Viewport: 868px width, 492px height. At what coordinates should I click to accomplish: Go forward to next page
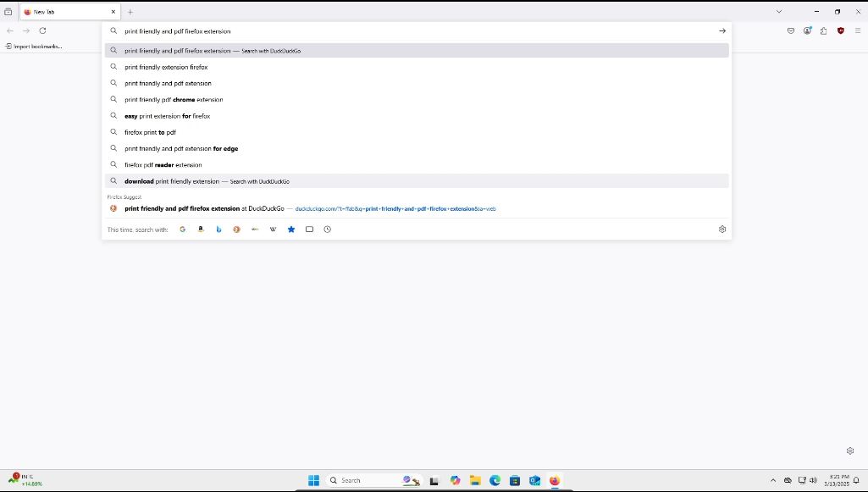26,31
